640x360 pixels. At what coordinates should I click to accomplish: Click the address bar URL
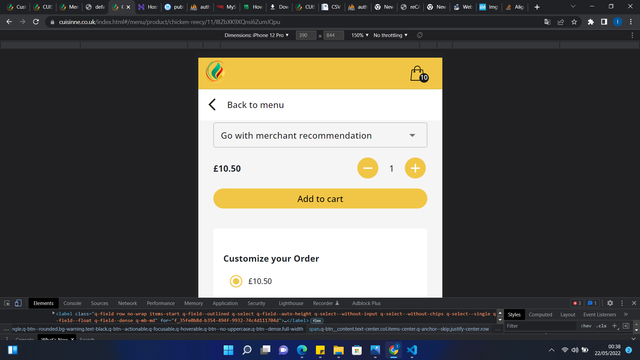click(x=169, y=22)
